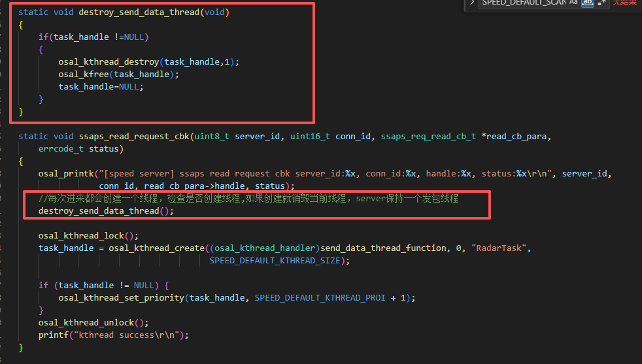Click the destroy_send_data_thread() call below the comment

106,210
